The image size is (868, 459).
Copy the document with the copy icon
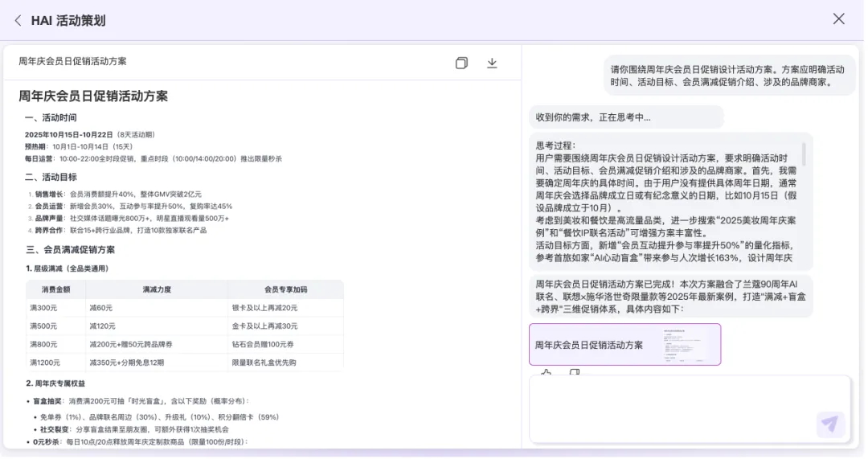click(461, 63)
